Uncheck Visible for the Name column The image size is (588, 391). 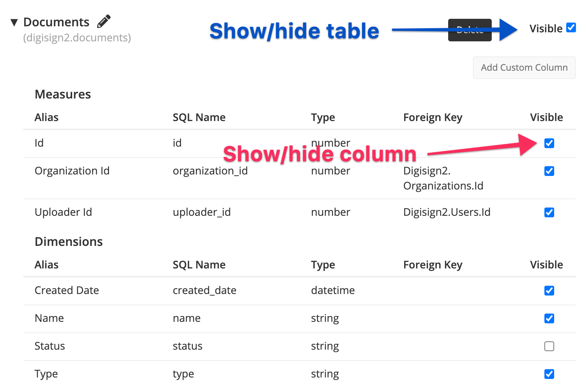(549, 318)
